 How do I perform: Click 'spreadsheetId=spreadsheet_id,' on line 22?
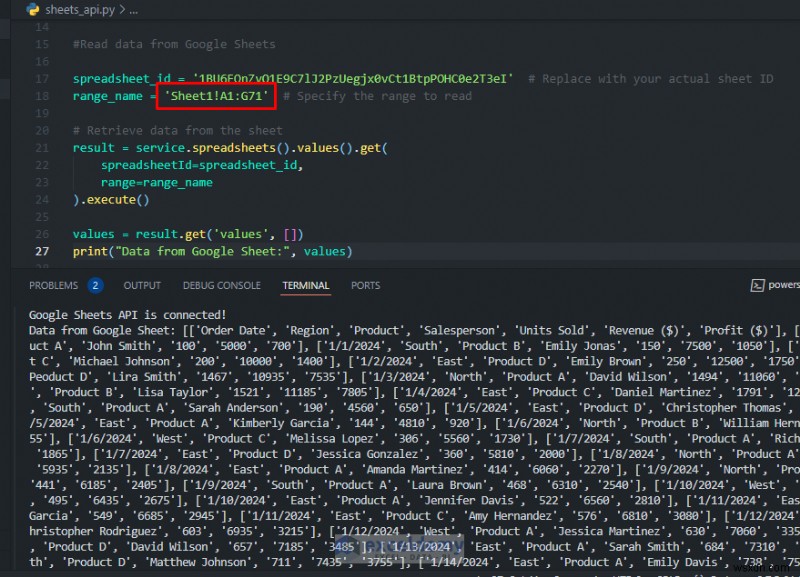[x=202, y=165]
